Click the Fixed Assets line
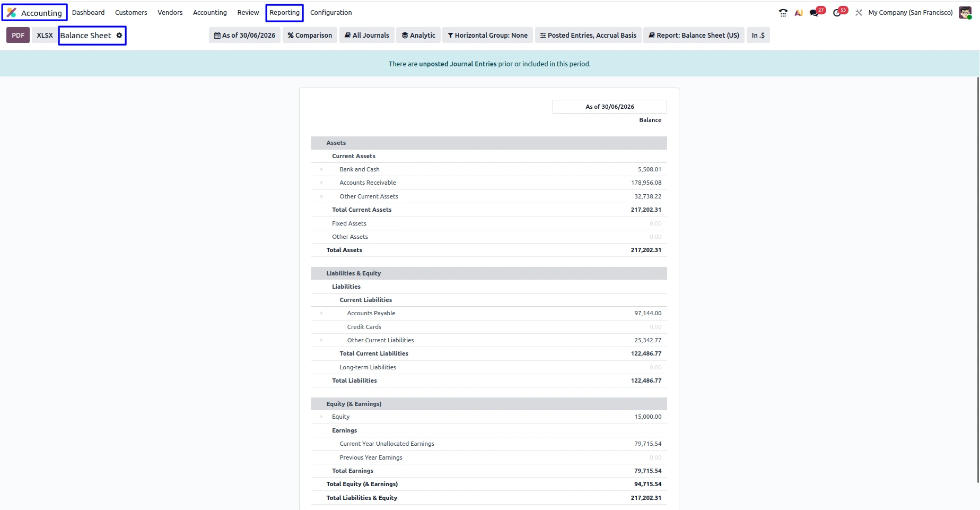 click(489, 223)
